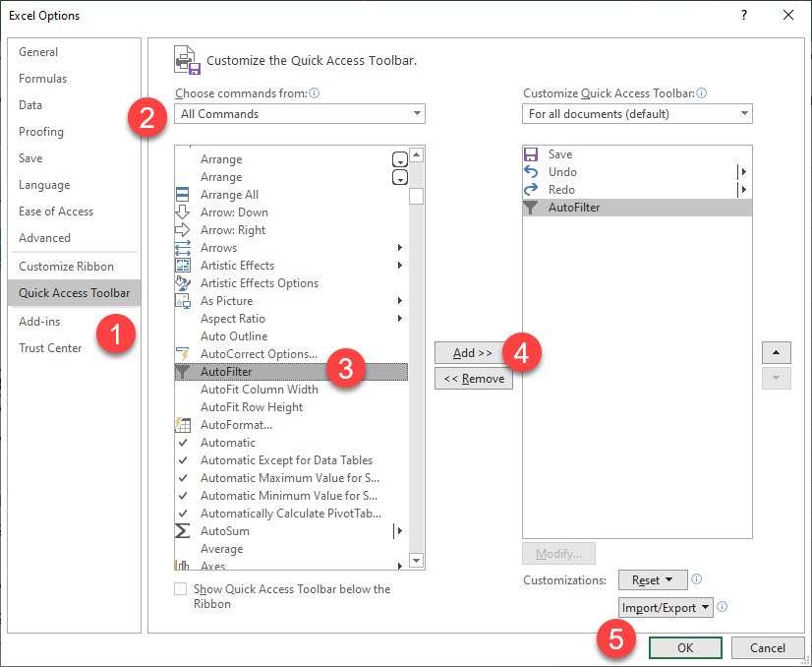Click the Arrange All window icon
The image size is (812, 667).
(182, 195)
